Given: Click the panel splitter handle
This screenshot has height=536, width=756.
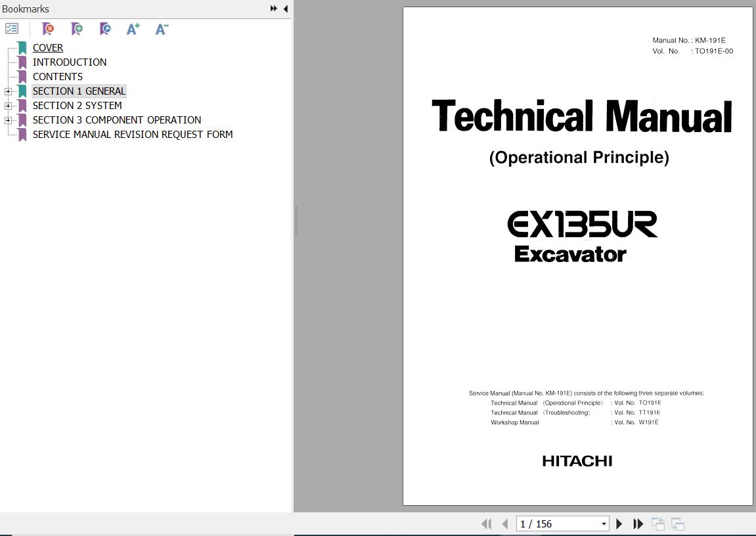Looking at the screenshot, I should pyautogui.click(x=296, y=221).
